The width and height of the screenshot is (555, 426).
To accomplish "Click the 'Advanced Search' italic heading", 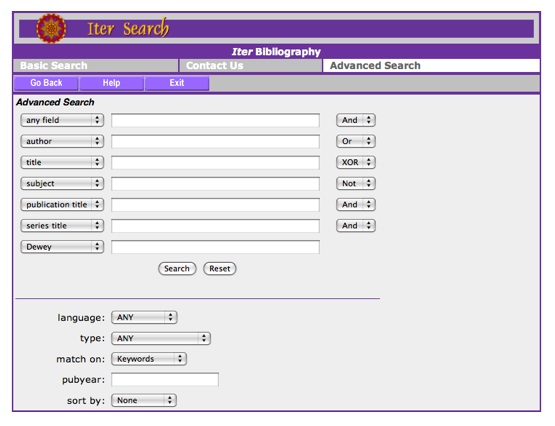I will point(55,102).
